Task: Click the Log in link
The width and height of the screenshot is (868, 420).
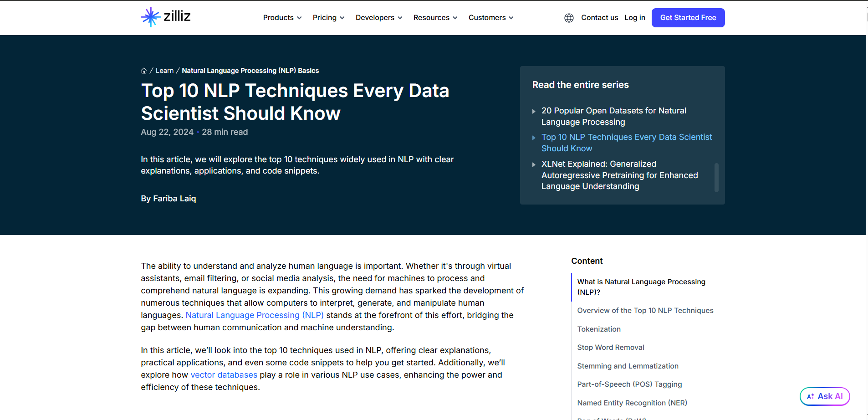Action: [x=635, y=18]
